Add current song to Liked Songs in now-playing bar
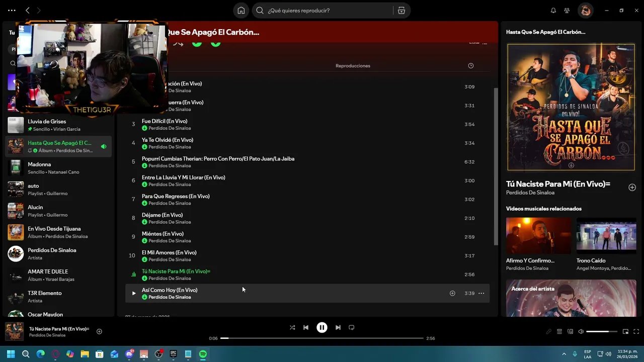Viewport: 644px width, 362px height. click(x=99, y=331)
